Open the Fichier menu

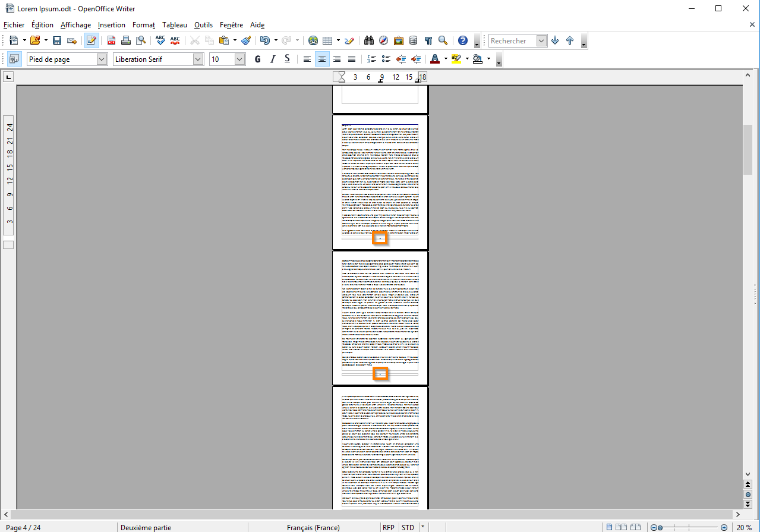point(14,25)
